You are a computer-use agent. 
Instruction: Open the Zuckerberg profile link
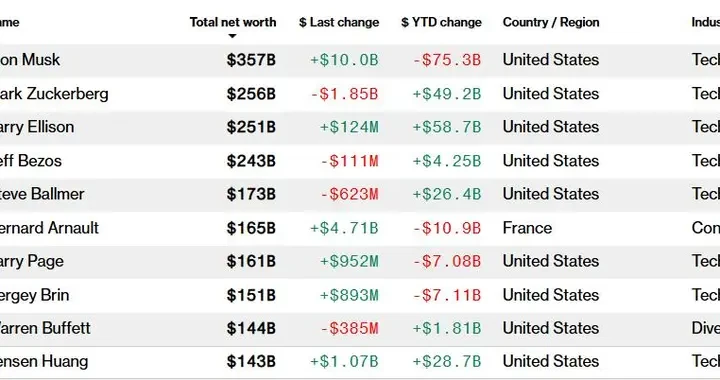[x=54, y=94]
